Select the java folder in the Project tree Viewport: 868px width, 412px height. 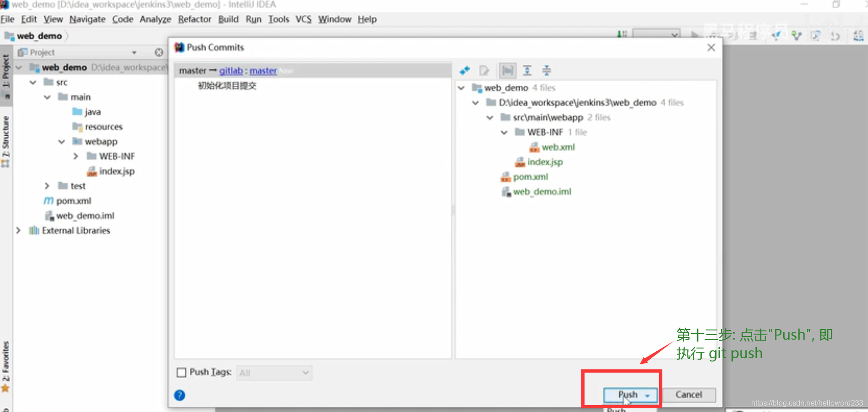[93, 112]
